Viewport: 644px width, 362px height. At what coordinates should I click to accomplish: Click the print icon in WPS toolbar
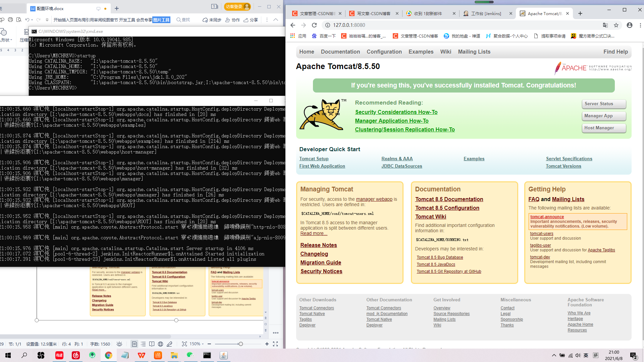point(10,20)
